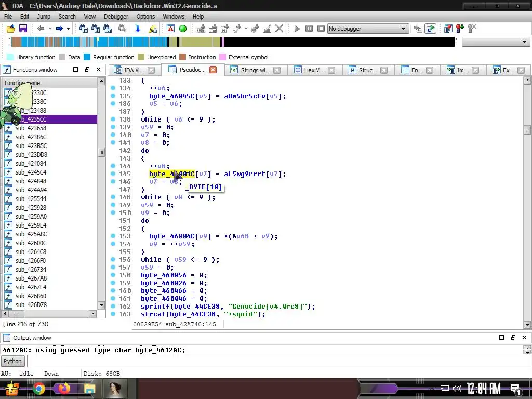Open the File menu

pyautogui.click(x=8, y=16)
